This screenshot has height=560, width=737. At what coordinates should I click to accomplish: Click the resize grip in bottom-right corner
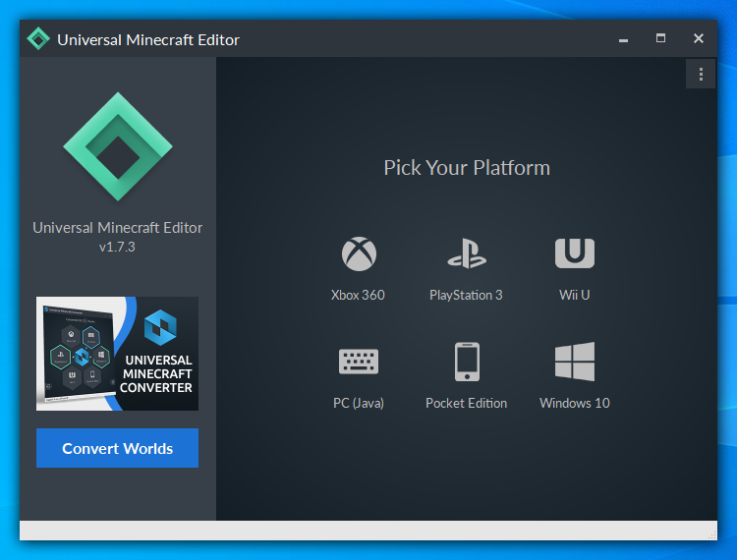pyautogui.click(x=711, y=534)
